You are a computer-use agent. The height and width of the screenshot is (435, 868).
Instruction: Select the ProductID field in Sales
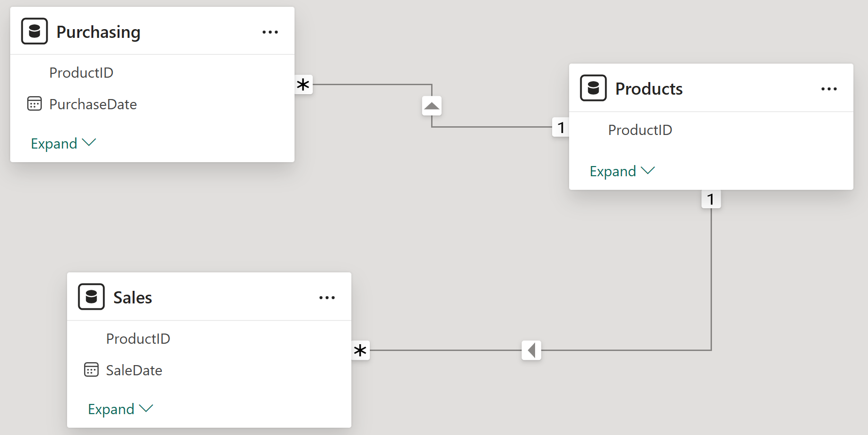pos(138,339)
